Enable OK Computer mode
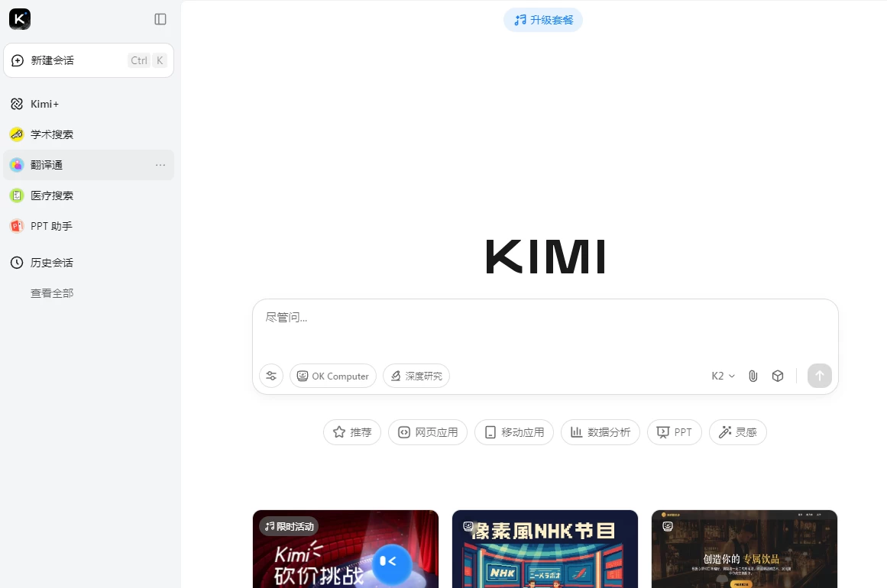This screenshot has height=588, width=887. [332, 376]
